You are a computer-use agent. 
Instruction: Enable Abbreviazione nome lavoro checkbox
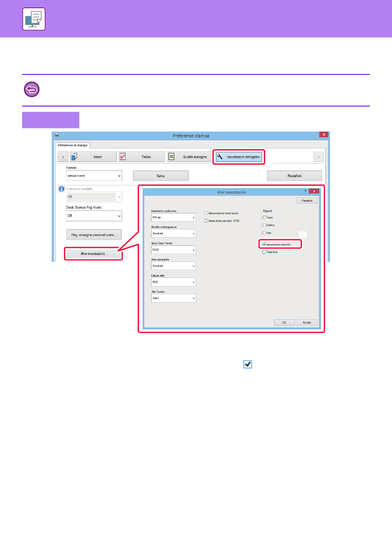206,213
